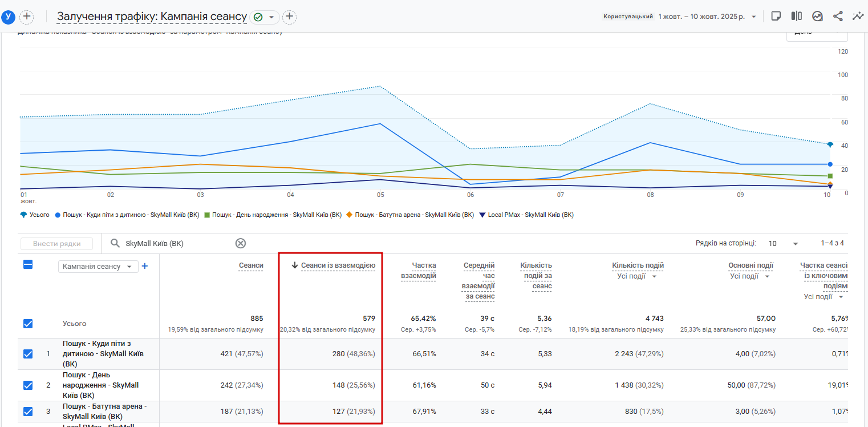Screen dimensions: 868x427
Task: Click the "Основні події" column header
Action: click(751, 265)
